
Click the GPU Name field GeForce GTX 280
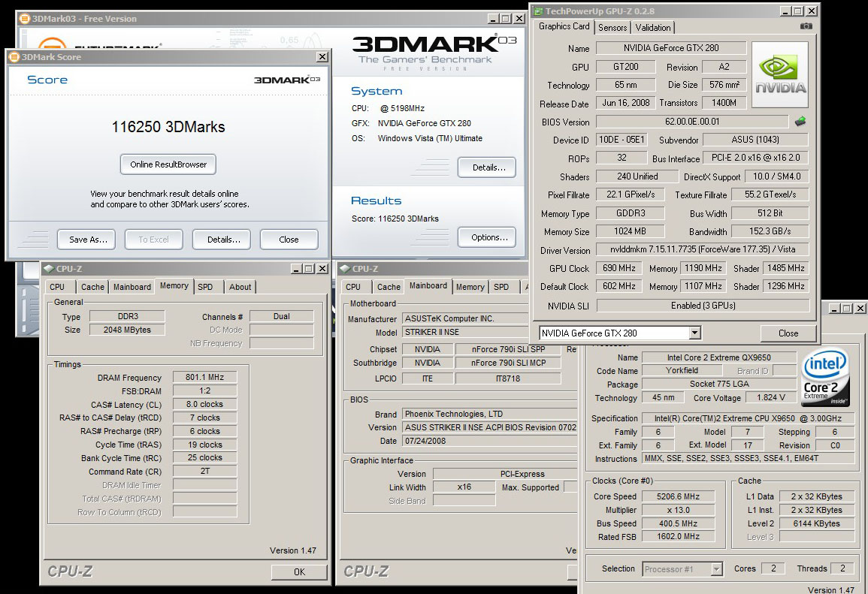tap(671, 48)
